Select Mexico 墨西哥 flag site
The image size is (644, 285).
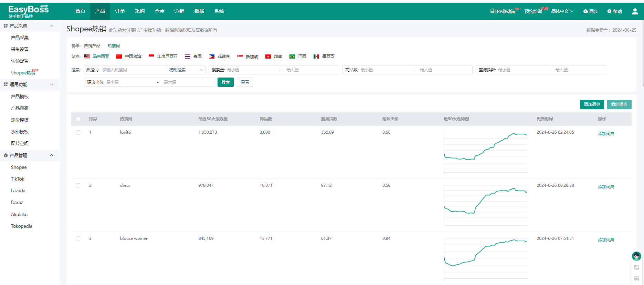click(x=324, y=57)
